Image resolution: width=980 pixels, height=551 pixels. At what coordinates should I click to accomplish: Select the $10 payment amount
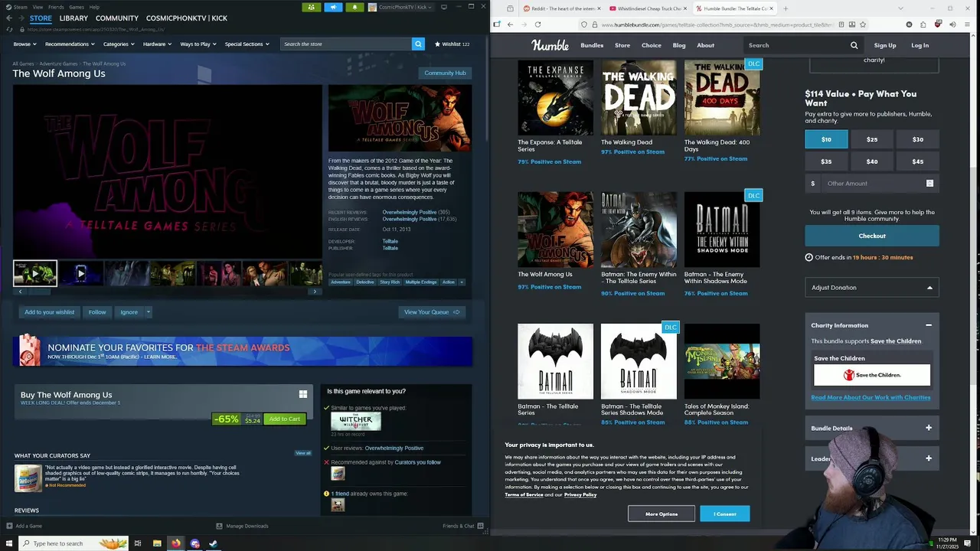coord(826,139)
